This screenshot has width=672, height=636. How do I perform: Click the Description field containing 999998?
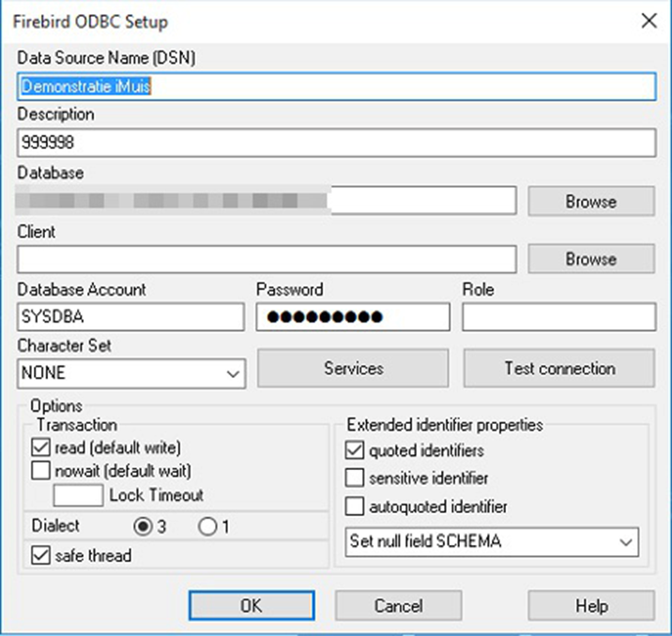pyautogui.click(x=336, y=143)
